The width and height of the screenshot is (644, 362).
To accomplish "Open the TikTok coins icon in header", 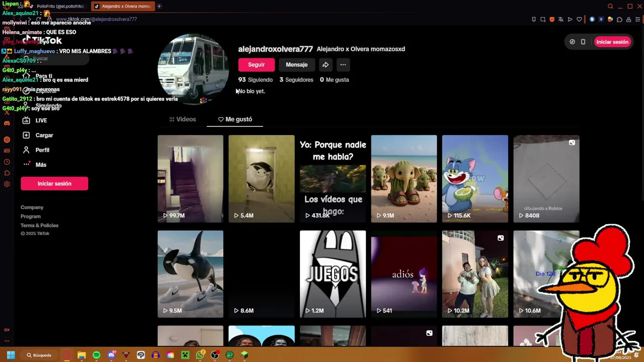I will (572, 42).
